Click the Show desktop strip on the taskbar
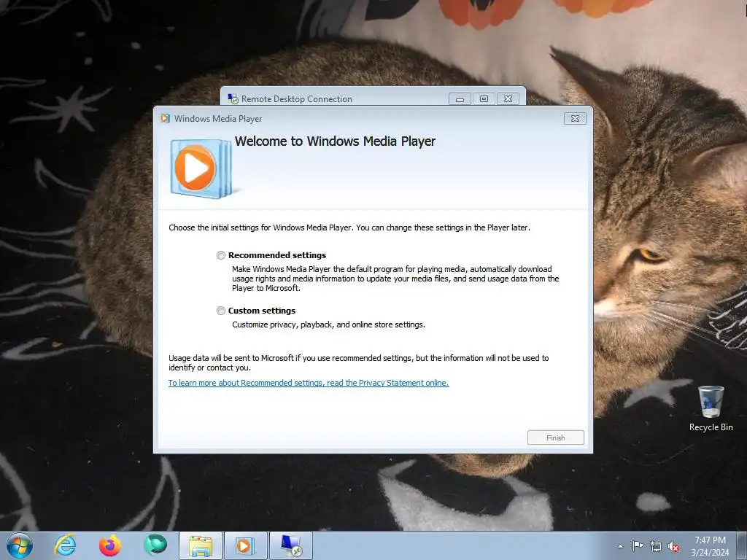Image resolution: width=747 pixels, height=560 pixels. [x=742, y=545]
